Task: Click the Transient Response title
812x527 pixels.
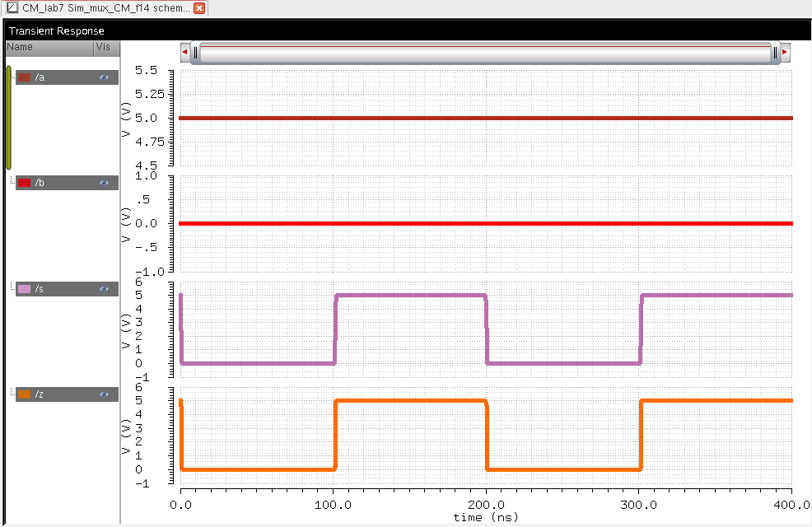Action: 57,31
